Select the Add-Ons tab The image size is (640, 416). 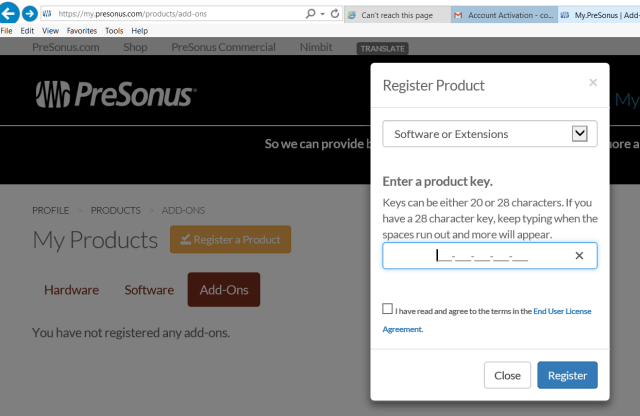[x=224, y=290]
